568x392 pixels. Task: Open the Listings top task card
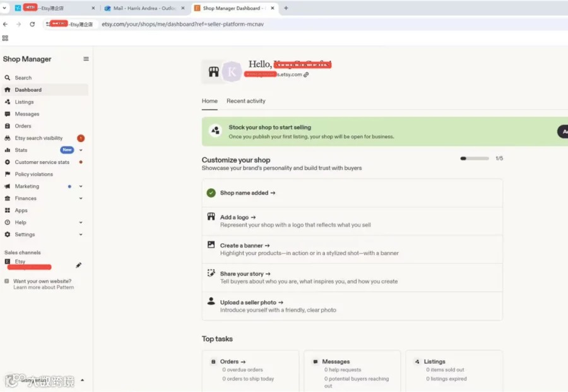pos(454,371)
